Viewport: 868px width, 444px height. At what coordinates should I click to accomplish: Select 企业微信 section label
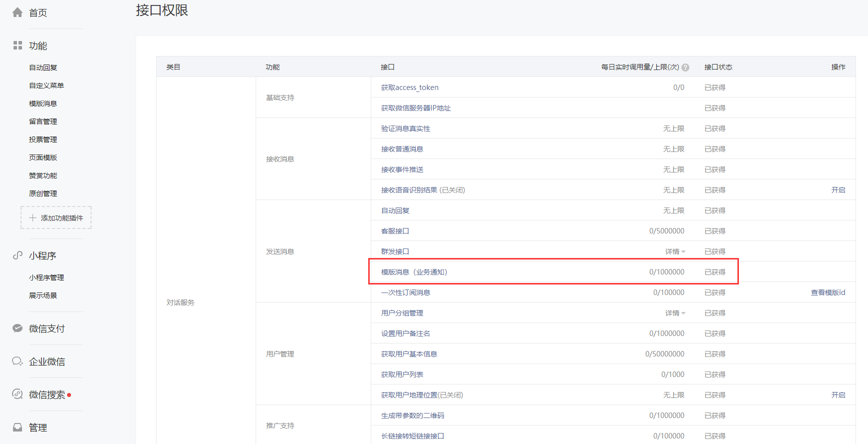point(47,361)
